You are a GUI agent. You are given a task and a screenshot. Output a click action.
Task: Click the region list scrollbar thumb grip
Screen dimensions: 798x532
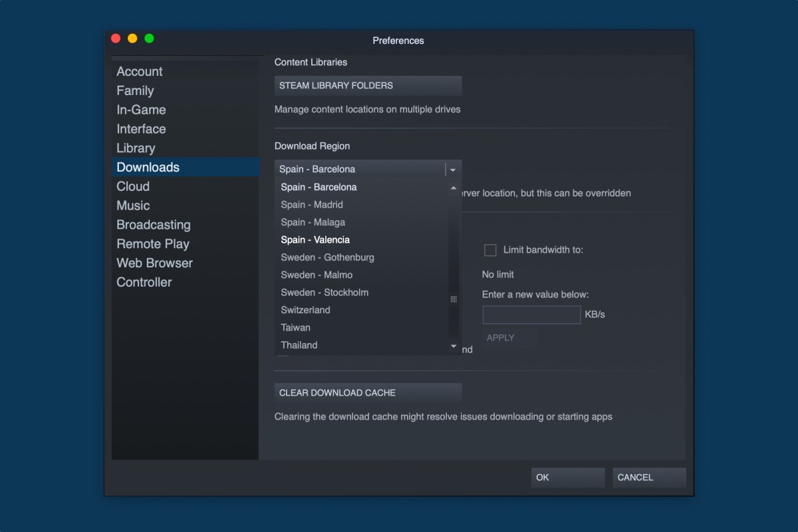click(454, 299)
